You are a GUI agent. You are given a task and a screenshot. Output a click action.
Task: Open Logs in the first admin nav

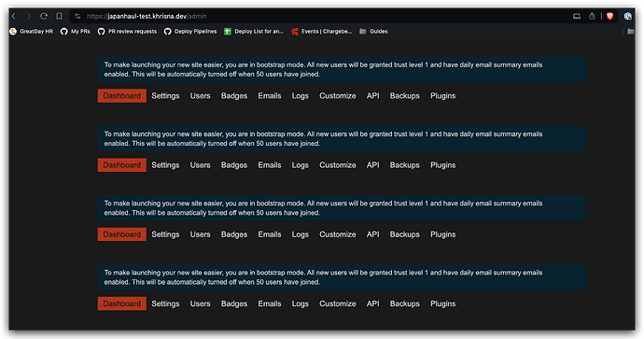pyautogui.click(x=301, y=96)
